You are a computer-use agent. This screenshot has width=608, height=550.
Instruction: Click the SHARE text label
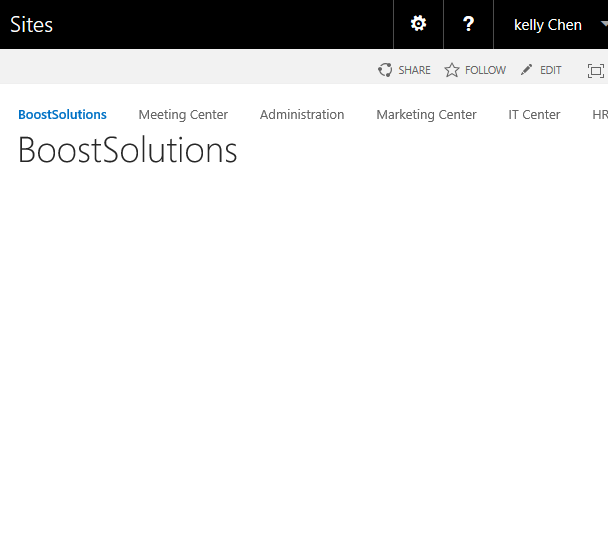pyautogui.click(x=414, y=70)
